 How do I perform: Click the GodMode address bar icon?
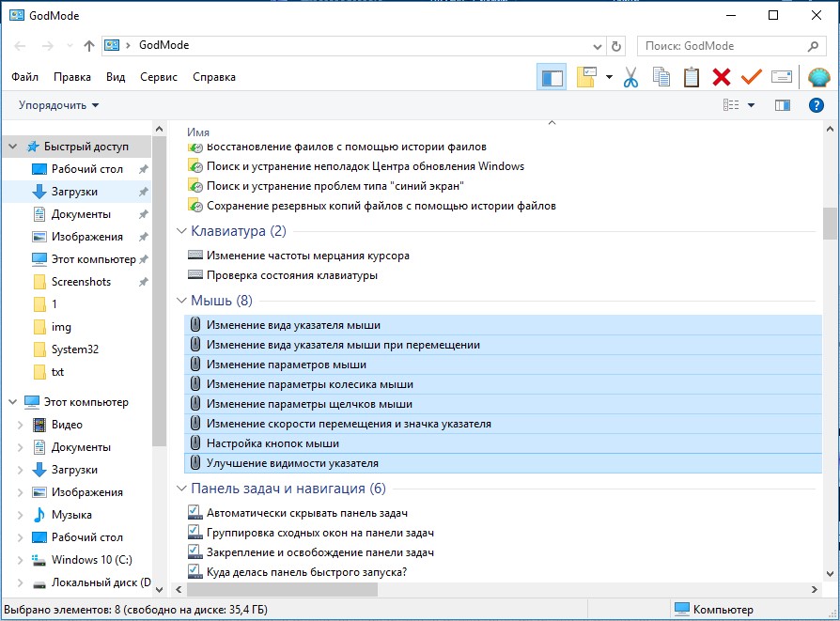[112, 45]
